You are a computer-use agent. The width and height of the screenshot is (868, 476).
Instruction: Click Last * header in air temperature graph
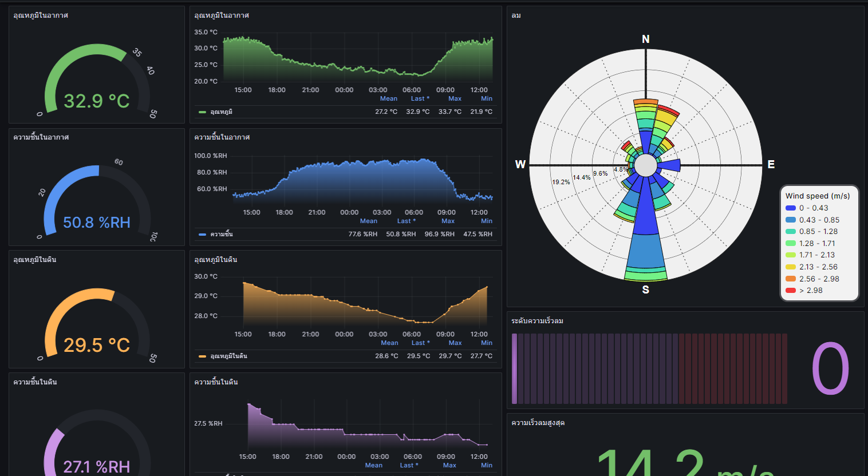click(420, 99)
